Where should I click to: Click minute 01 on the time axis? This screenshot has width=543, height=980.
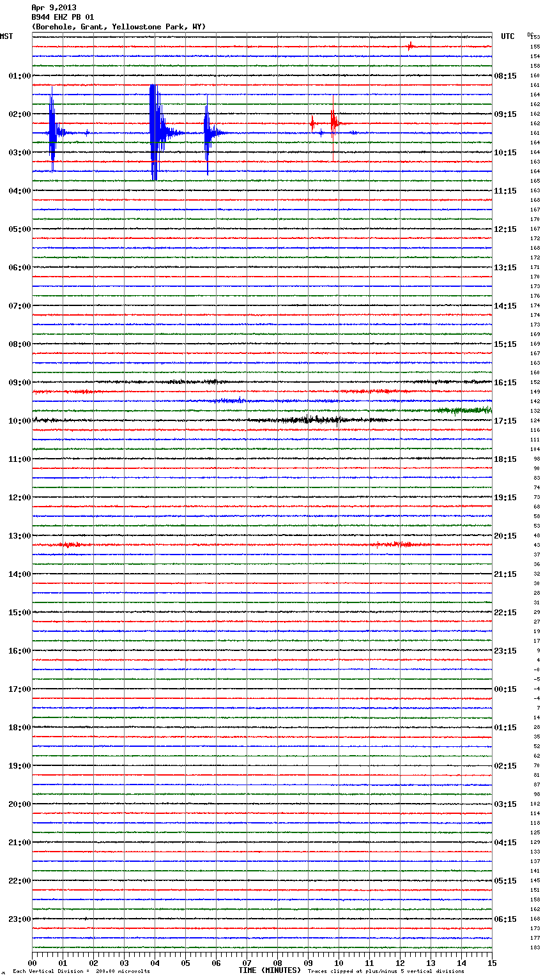click(x=63, y=963)
